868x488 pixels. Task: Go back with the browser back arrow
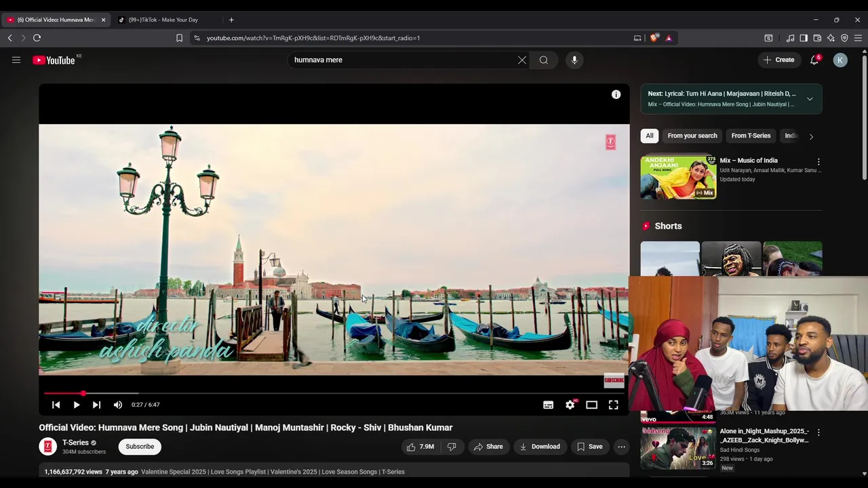[9, 38]
